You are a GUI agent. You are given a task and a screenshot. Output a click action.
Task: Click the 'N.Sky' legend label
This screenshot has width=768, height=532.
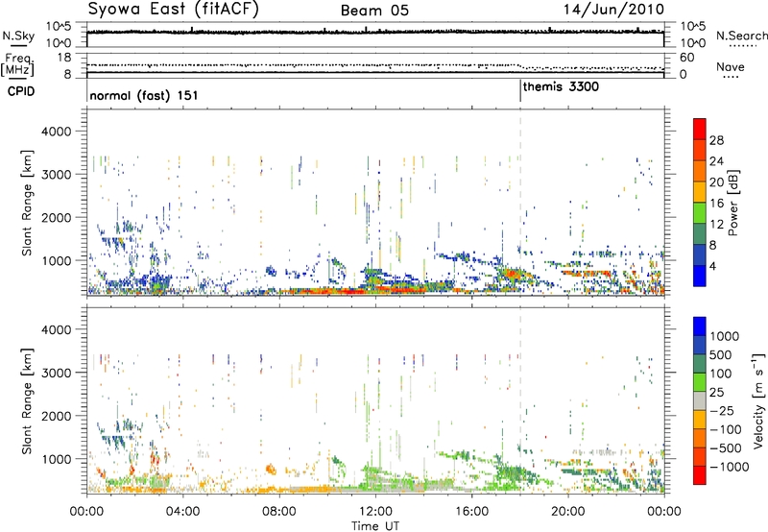click(18, 36)
